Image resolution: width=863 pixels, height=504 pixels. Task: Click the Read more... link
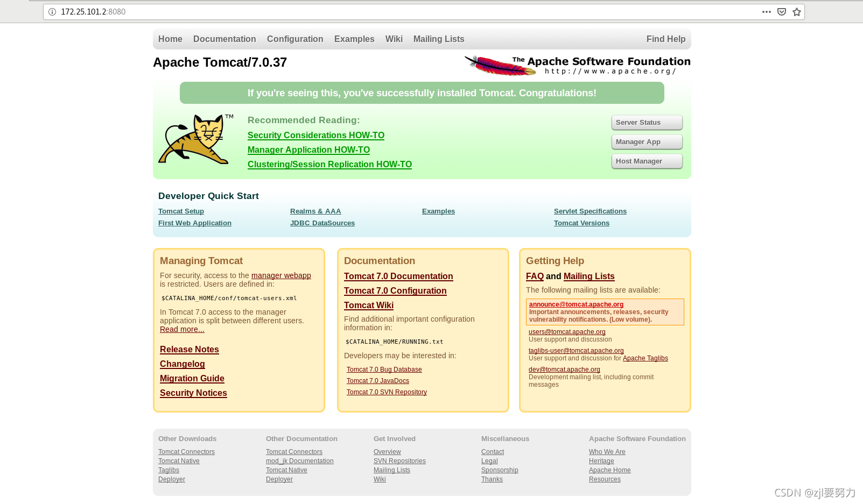point(182,329)
